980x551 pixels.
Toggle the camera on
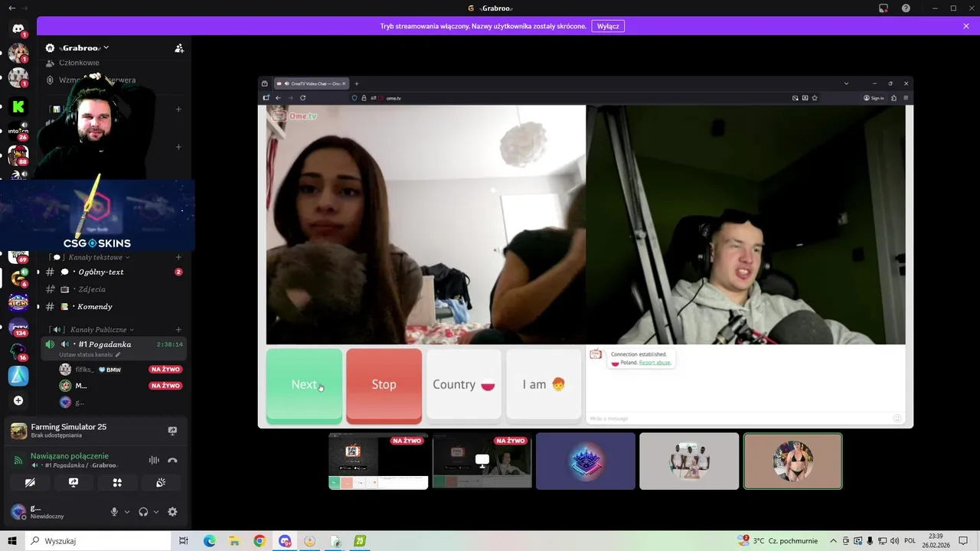point(30,483)
